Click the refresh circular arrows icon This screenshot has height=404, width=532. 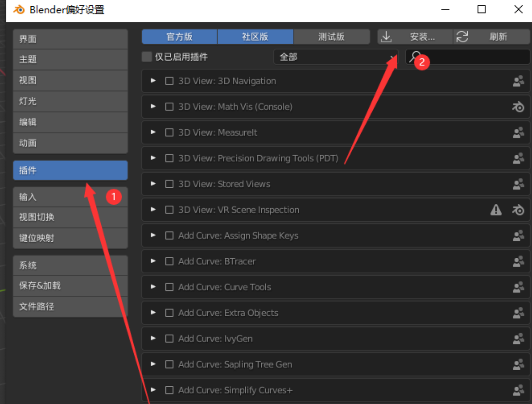462,37
